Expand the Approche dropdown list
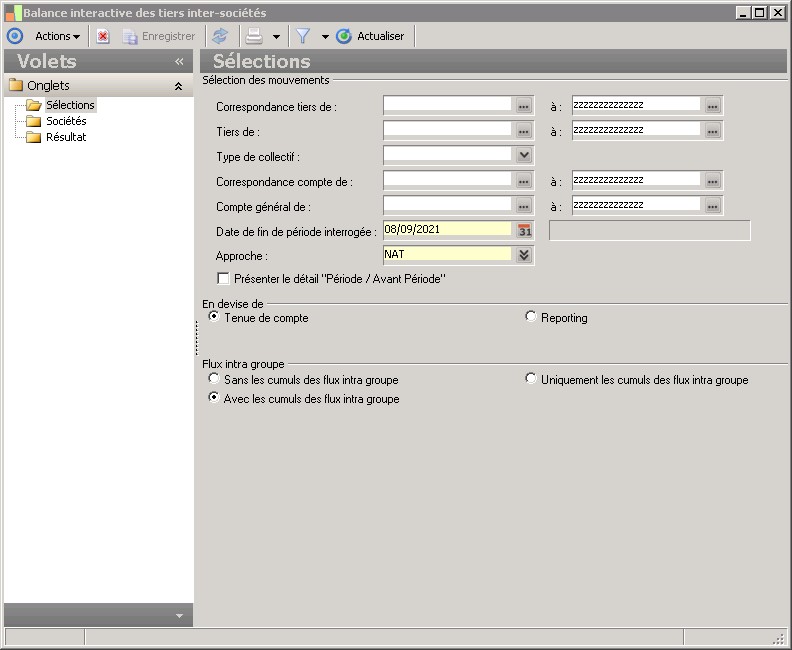792x650 pixels. 524,255
